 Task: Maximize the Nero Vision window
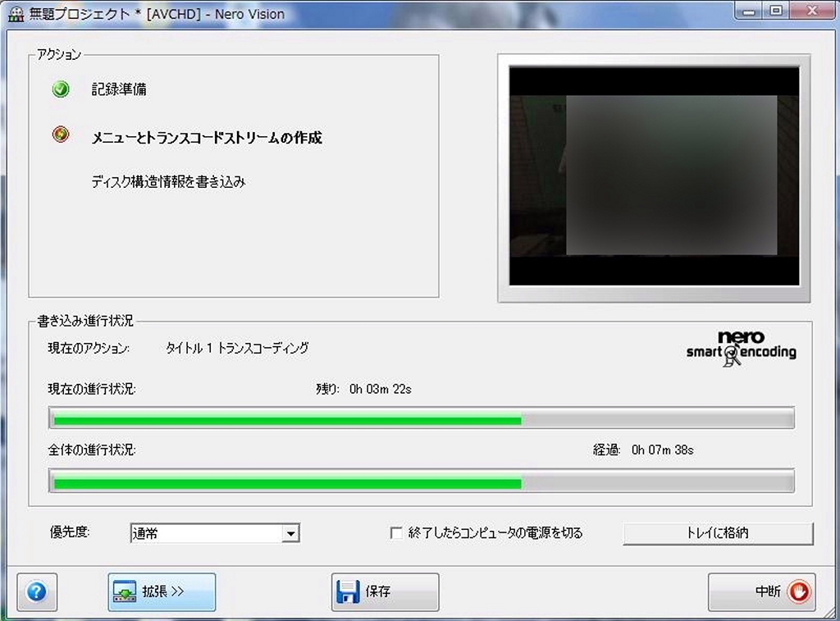tap(776, 11)
